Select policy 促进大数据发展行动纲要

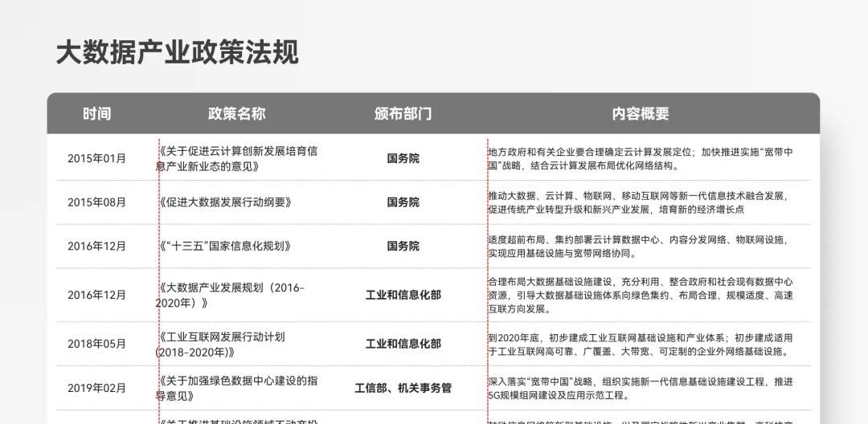pyautogui.click(x=224, y=202)
